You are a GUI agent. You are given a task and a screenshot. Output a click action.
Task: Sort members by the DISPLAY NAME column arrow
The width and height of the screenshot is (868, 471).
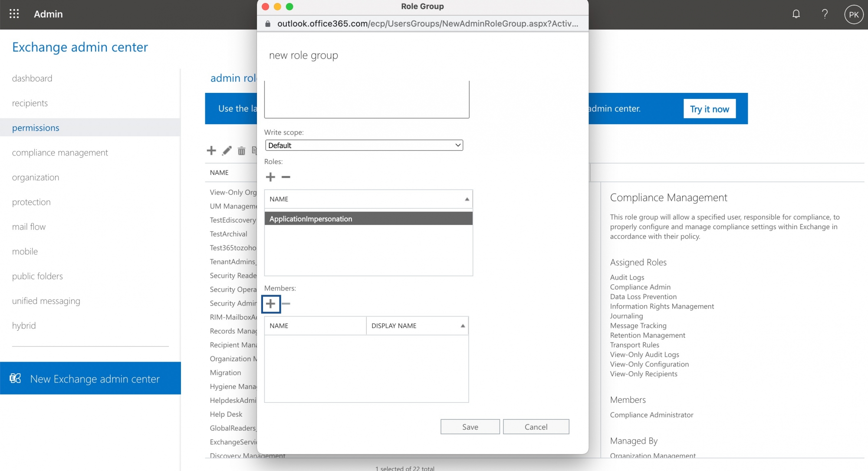[x=463, y=326]
